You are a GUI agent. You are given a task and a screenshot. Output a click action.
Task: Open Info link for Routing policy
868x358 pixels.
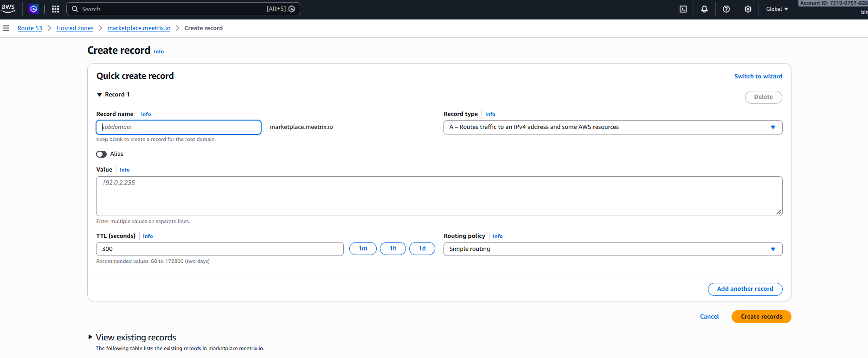click(x=498, y=236)
